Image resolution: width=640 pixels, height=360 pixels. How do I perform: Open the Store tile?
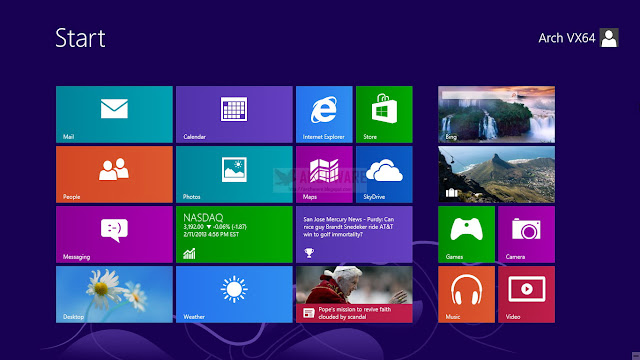pyautogui.click(x=384, y=114)
